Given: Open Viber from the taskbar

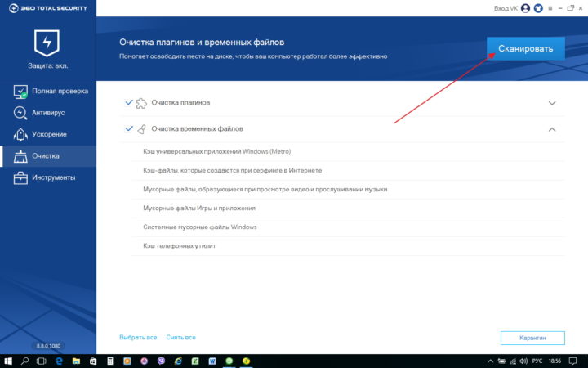Looking at the screenshot, I should click(x=161, y=361).
